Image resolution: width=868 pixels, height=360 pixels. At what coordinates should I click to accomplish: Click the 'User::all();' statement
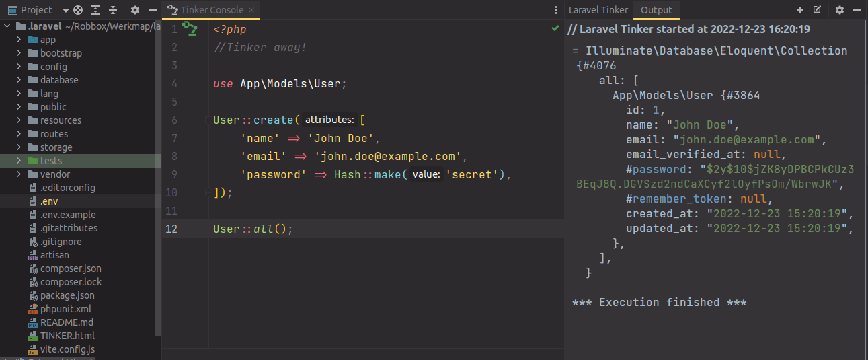[253, 229]
